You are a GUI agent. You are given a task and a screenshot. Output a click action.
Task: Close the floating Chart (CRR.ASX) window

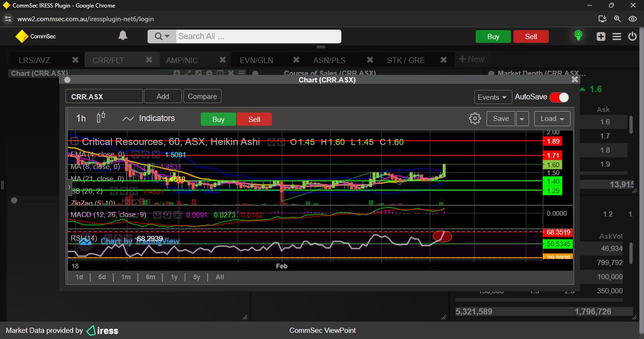(x=575, y=80)
